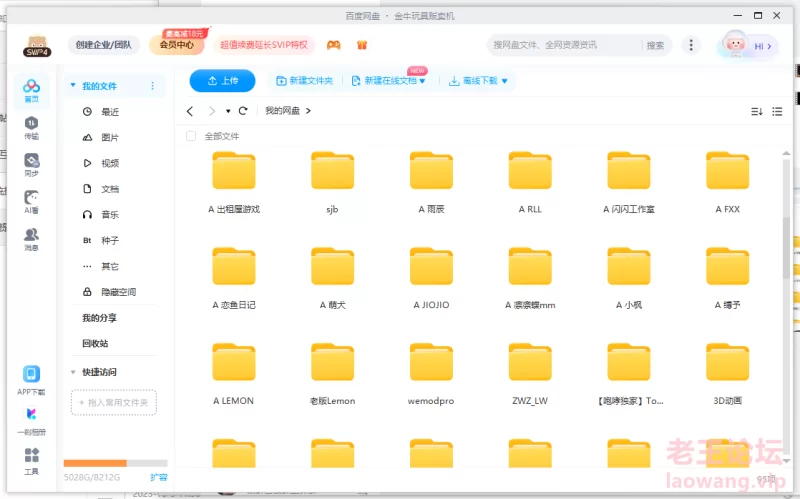The width and height of the screenshot is (800, 499).
Task: Click the 新建文件夹 button
Action: click(x=304, y=81)
